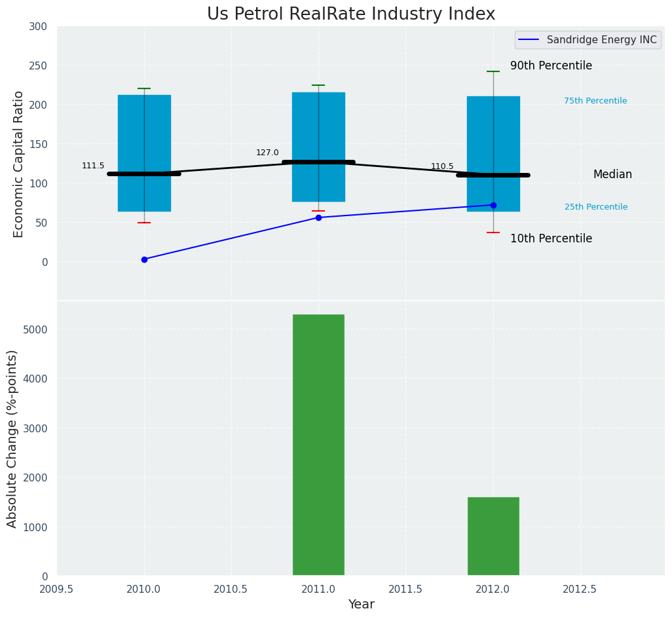The height and width of the screenshot is (617, 672).
Task: Click the 25th Percentile label
Action: point(595,207)
